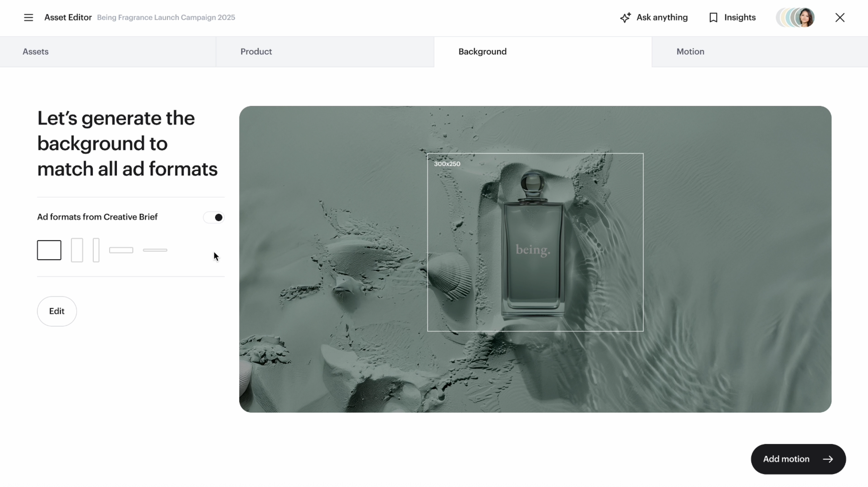Open Insights
Image resolution: width=868 pixels, height=487 pixels.
click(x=740, y=17)
